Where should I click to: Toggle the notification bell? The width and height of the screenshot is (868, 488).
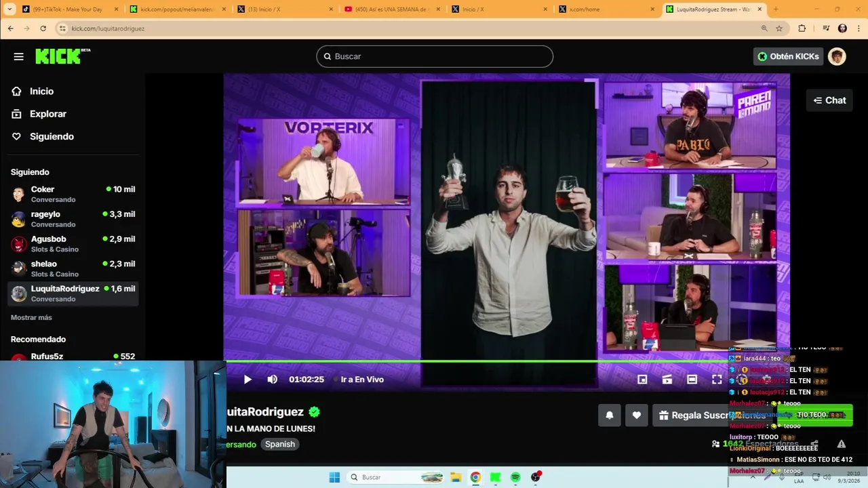(x=609, y=415)
